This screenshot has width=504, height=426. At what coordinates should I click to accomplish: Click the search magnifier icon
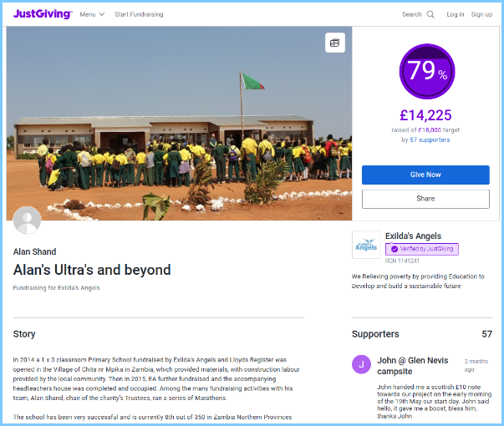coord(430,14)
